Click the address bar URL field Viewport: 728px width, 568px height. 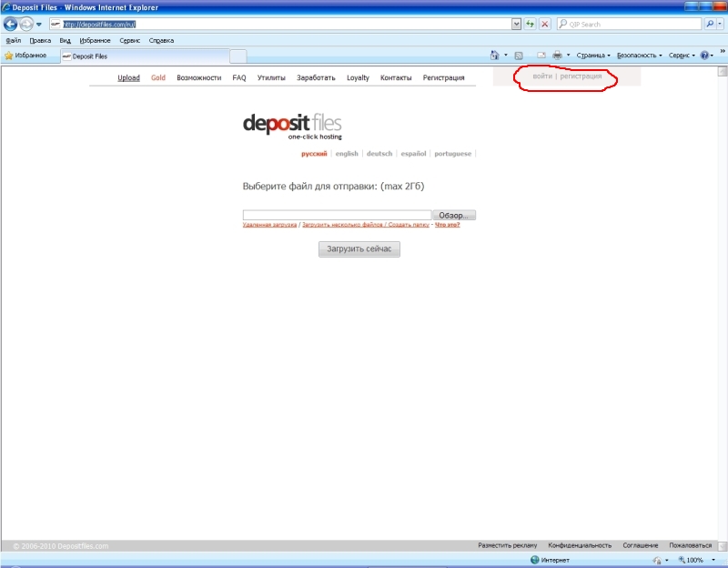(280, 25)
